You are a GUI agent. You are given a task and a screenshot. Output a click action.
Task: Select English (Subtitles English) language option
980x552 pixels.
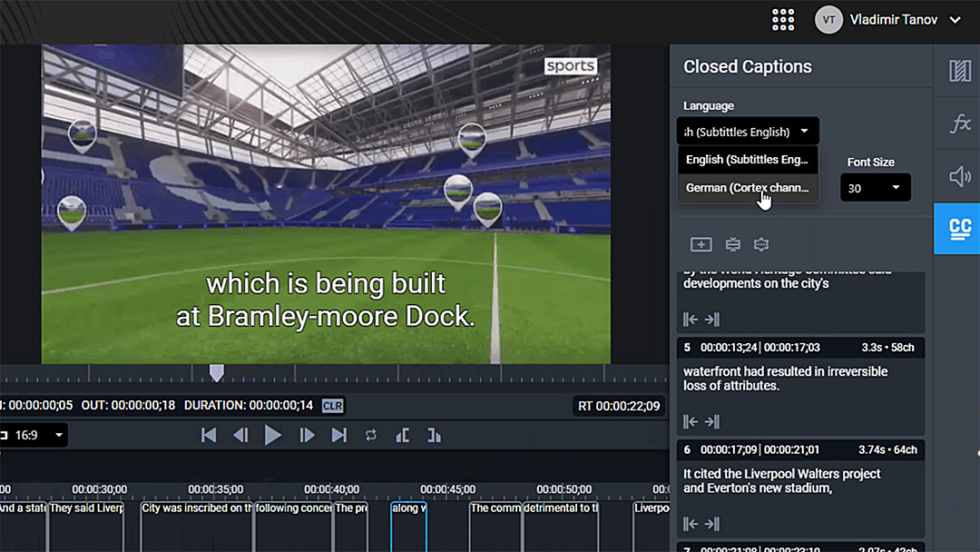pyautogui.click(x=747, y=160)
